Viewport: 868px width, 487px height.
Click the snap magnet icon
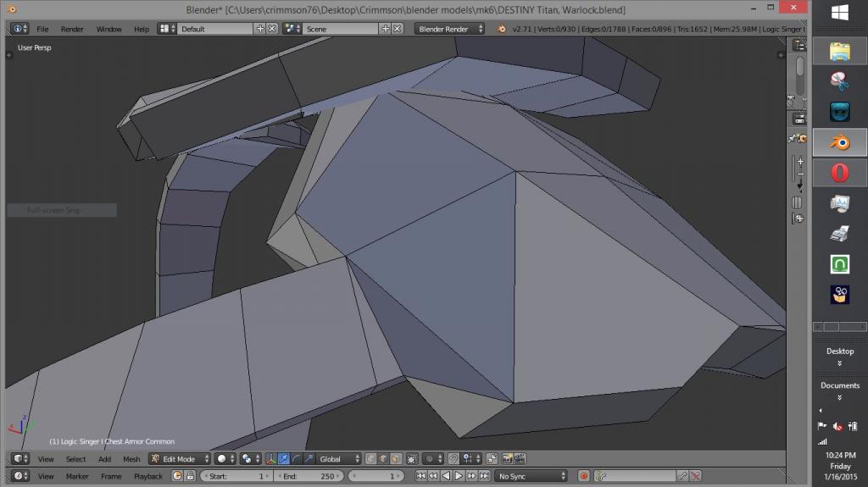coord(453,459)
